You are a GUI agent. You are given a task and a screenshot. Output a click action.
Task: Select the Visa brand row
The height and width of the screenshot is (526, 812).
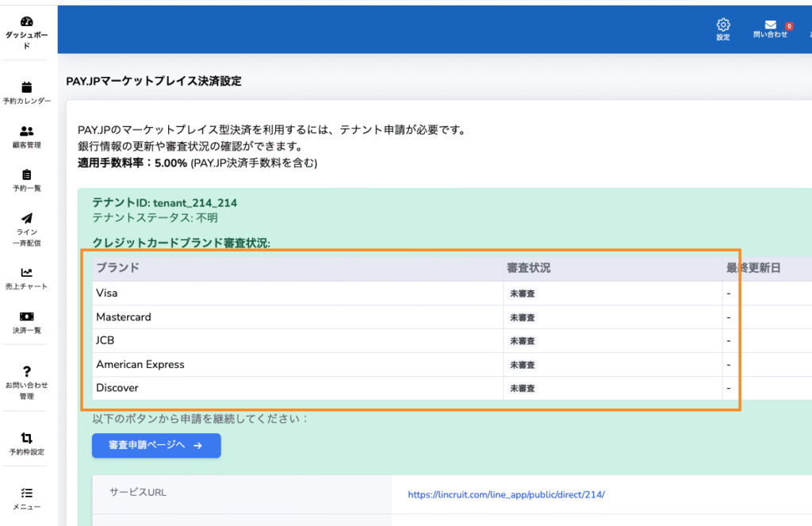point(452,294)
